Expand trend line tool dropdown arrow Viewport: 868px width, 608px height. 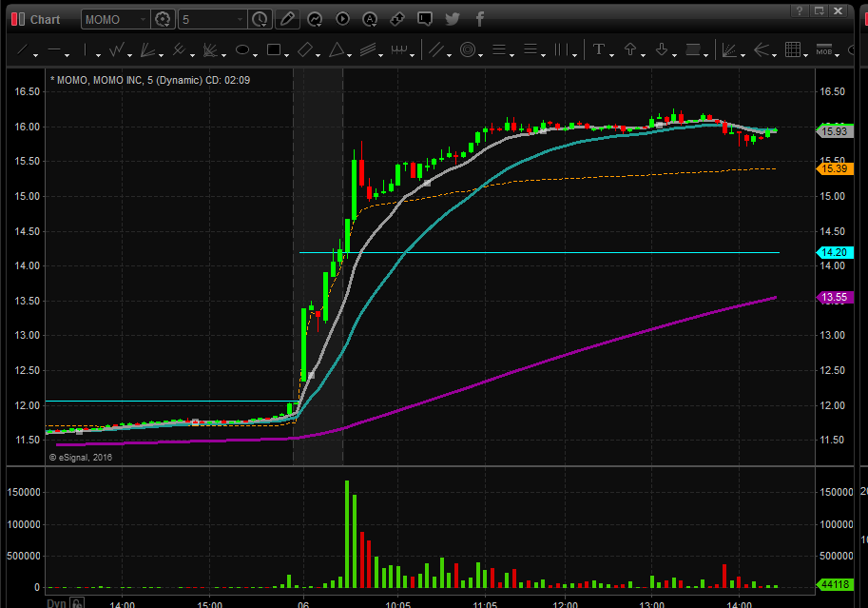click(36, 55)
